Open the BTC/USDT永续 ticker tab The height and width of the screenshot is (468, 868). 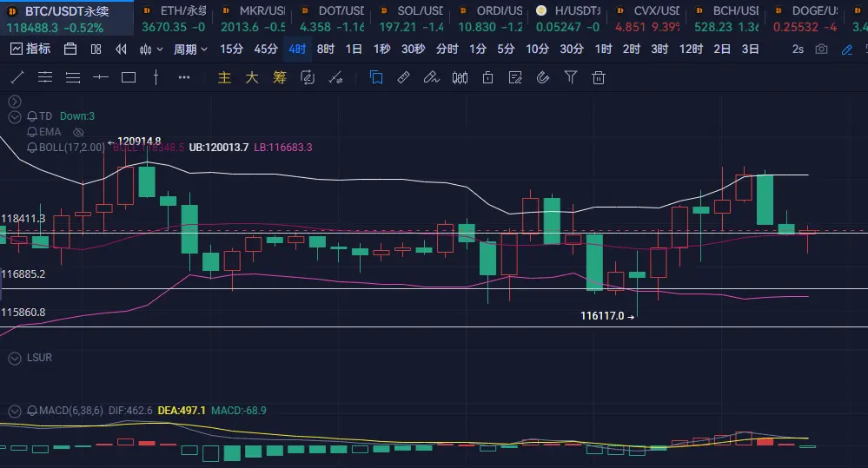pos(66,19)
